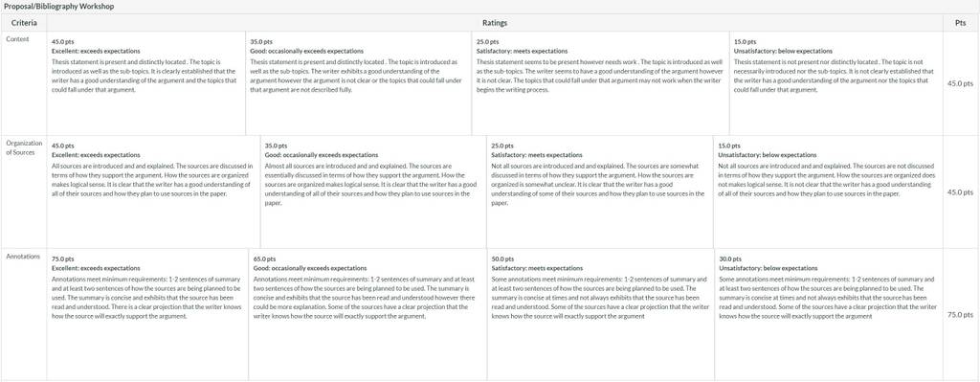Click the Organization of Sources criterion label

[24, 147]
